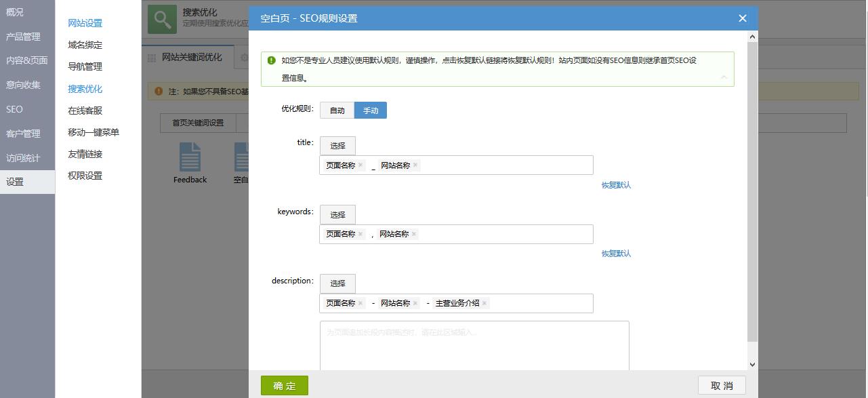
Task: Open 网站关键词优化 tab
Action: coord(191,58)
